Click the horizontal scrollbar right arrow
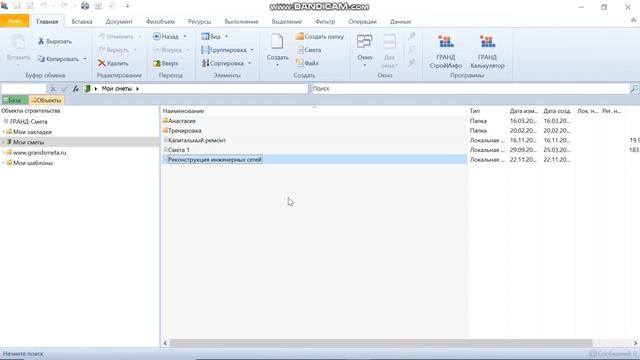640x360 pixels. pos(635,343)
